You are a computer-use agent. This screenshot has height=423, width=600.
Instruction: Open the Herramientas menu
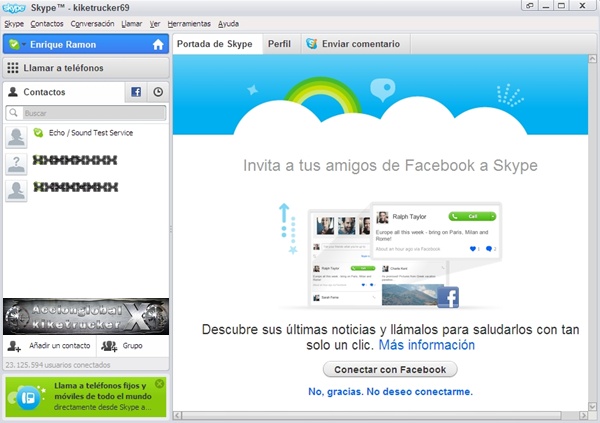point(189,24)
